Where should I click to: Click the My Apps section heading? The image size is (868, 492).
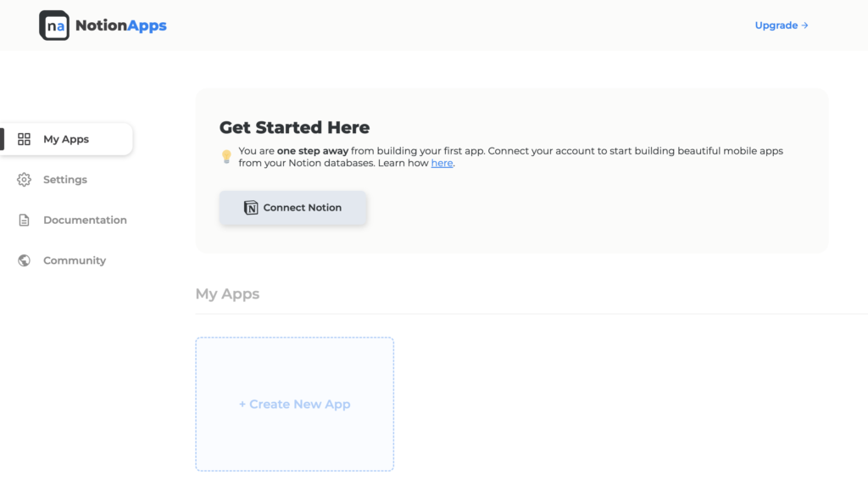click(227, 294)
